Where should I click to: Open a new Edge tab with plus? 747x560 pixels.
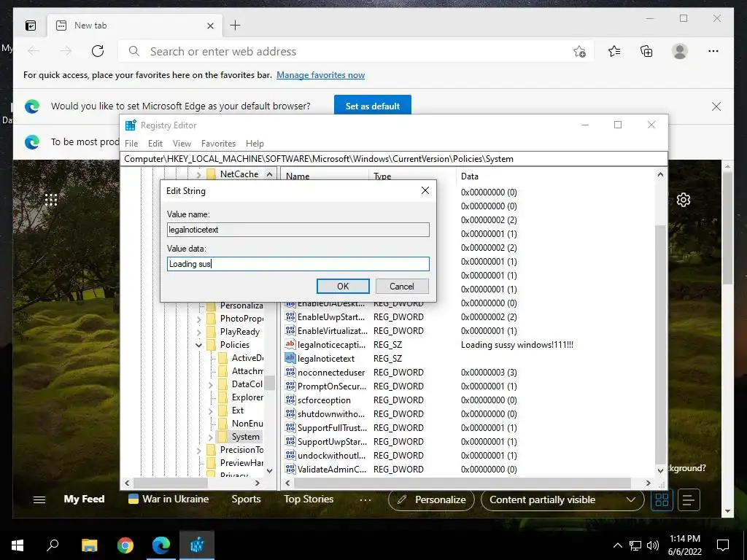(x=236, y=26)
